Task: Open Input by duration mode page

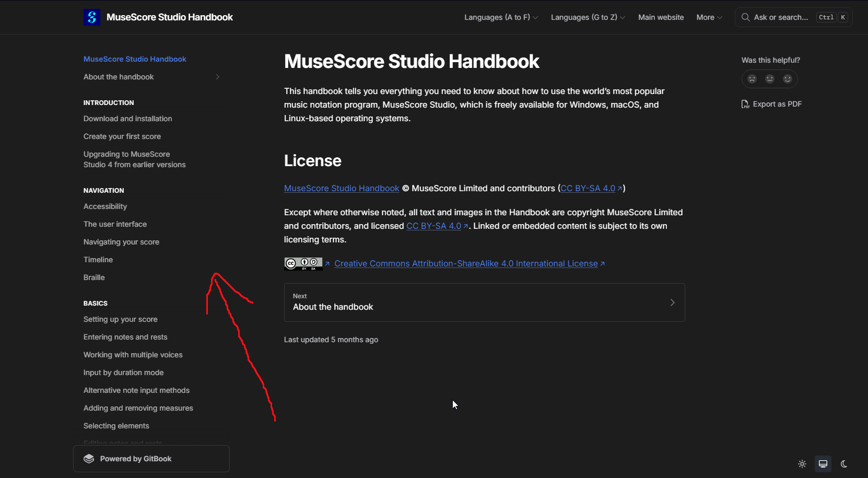Action: point(123,372)
